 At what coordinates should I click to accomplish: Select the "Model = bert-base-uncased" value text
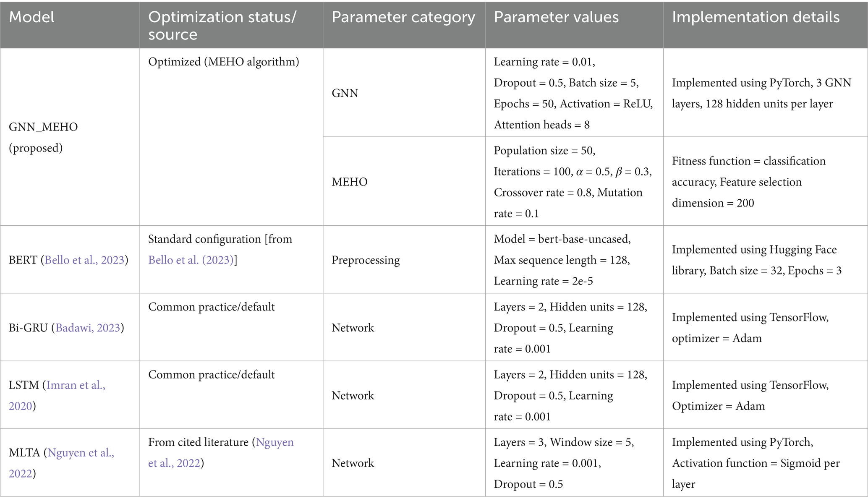pos(562,239)
